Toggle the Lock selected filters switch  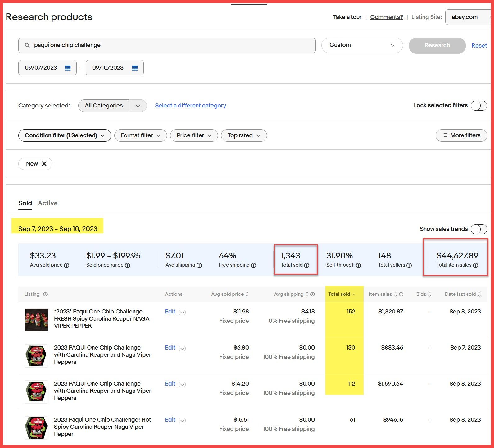(x=479, y=106)
